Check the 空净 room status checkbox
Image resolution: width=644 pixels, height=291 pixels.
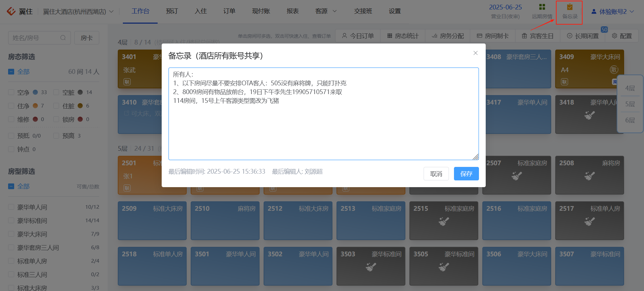pyautogui.click(x=11, y=92)
